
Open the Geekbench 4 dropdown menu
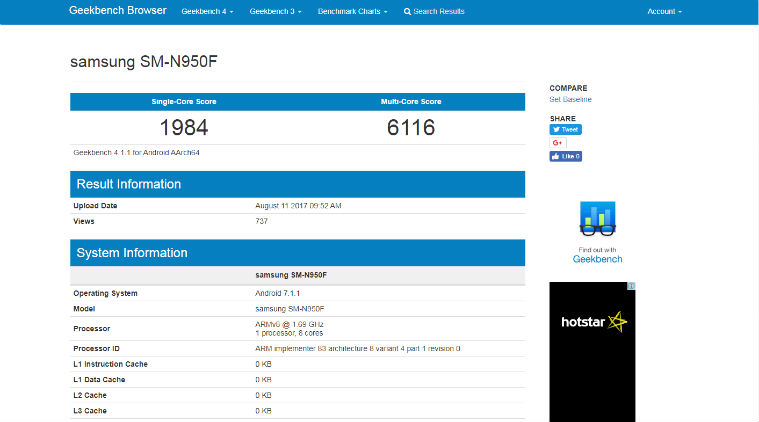(207, 12)
